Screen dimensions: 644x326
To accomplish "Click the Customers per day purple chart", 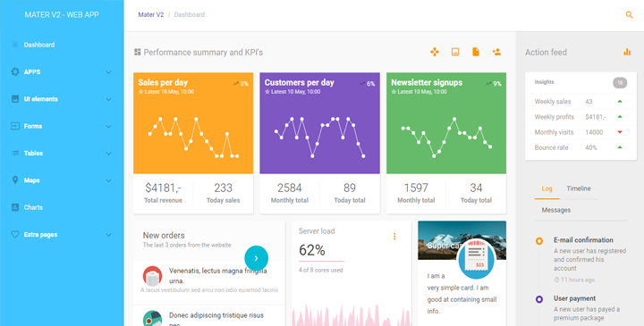I will (319, 138).
